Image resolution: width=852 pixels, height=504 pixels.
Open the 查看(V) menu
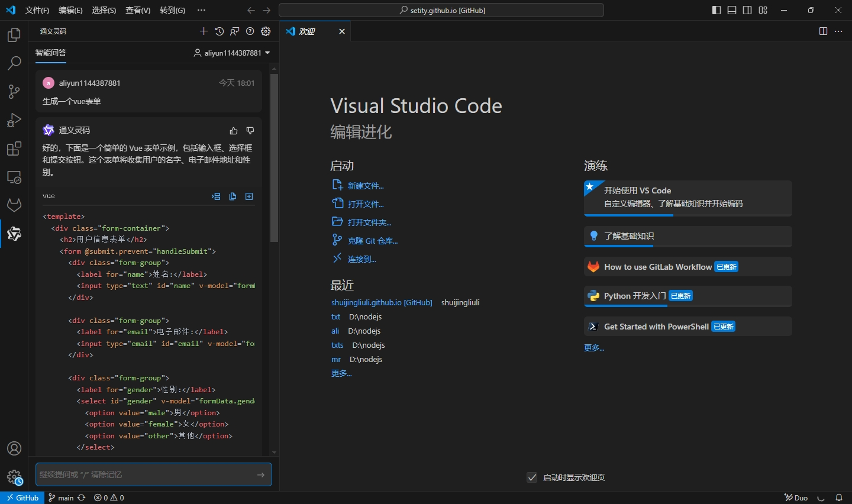coord(138,10)
